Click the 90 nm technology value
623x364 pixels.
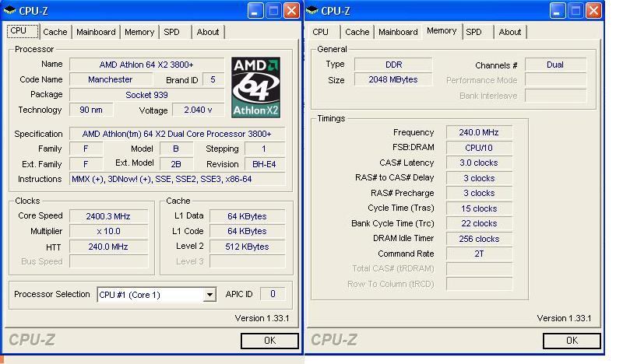coord(91,110)
